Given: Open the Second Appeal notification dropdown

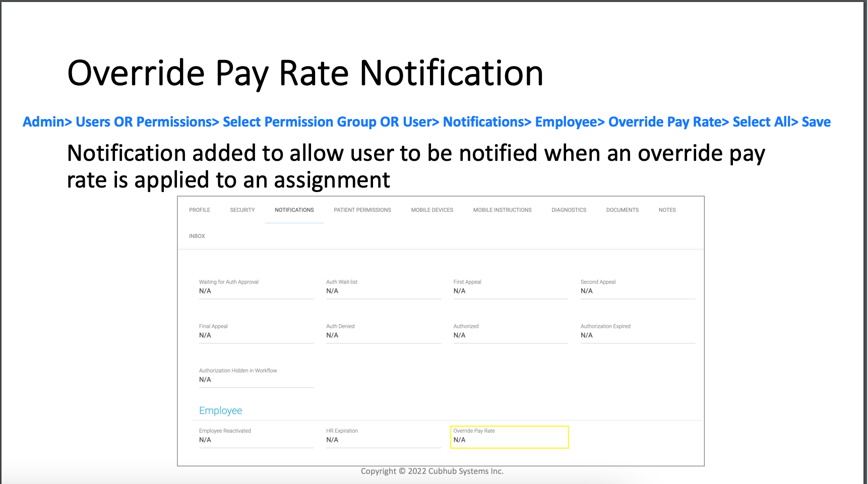Looking at the screenshot, I should [638, 289].
